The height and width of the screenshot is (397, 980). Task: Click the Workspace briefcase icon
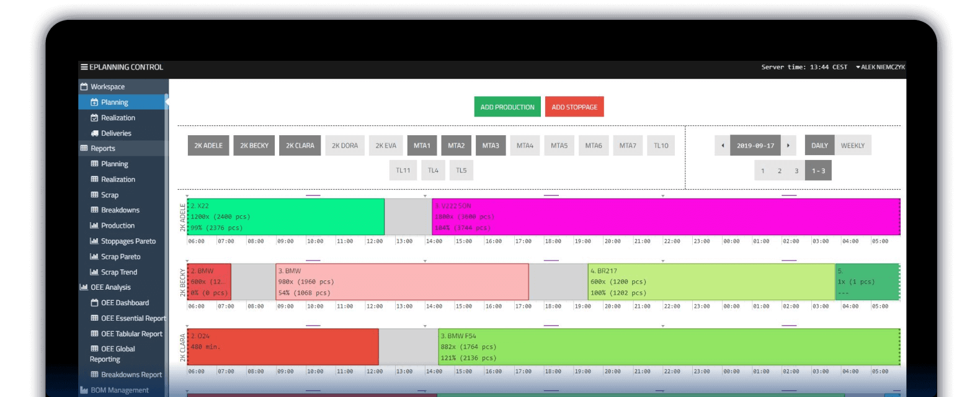click(84, 87)
